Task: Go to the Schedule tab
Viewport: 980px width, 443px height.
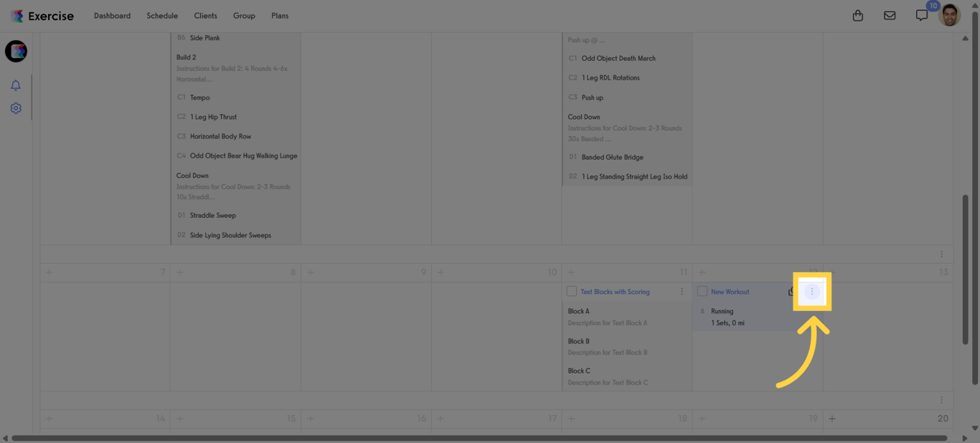Action: point(162,15)
